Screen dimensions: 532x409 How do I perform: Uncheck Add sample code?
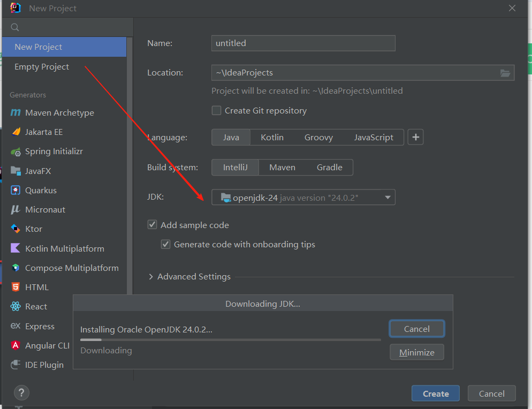153,225
